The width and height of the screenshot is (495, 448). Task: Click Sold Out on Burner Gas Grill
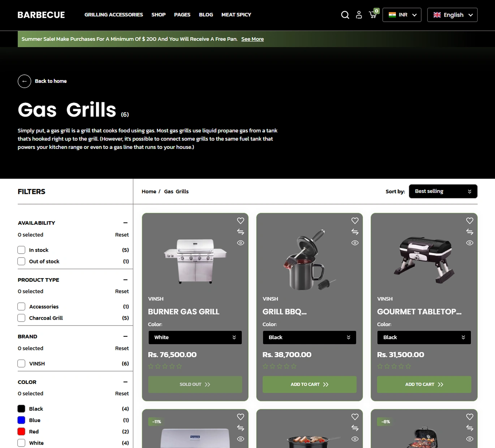[x=195, y=384]
